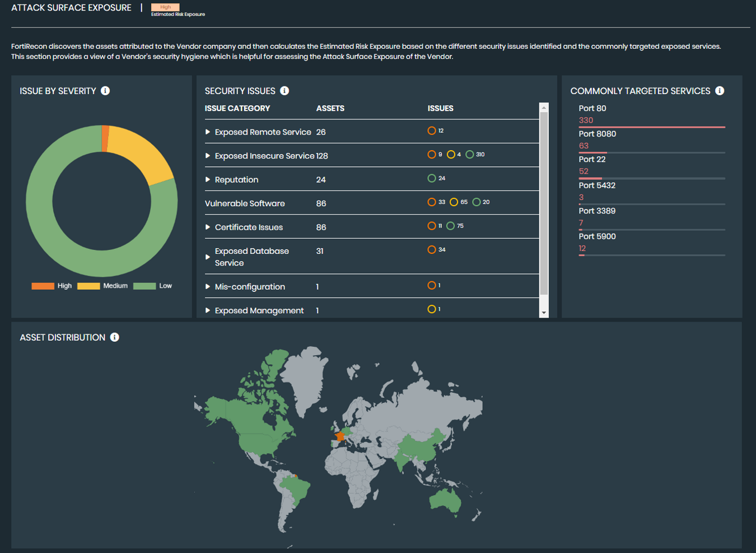Click the Port 3389 label
Viewport: 756px width, 553px height.
pyautogui.click(x=597, y=211)
